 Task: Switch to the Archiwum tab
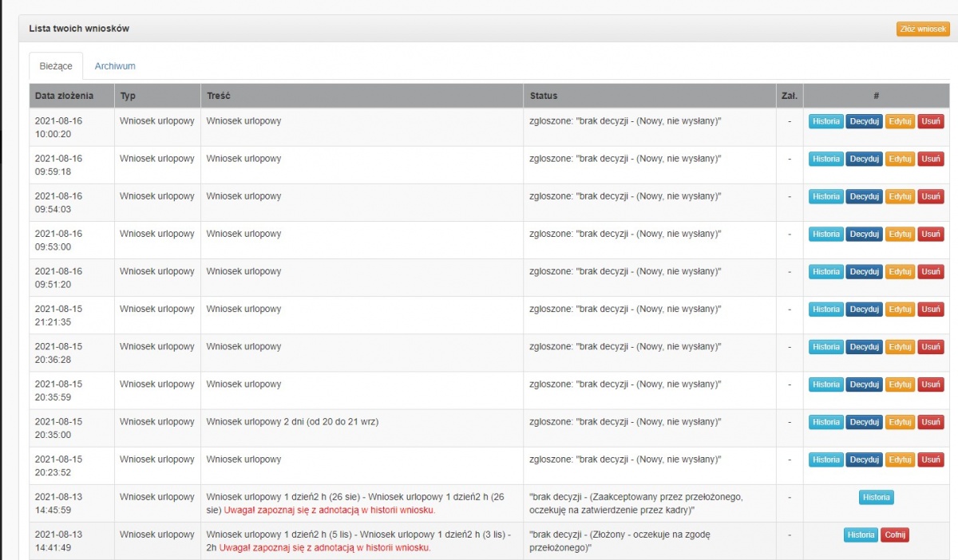pyautogui.click(x=115, y=66)
